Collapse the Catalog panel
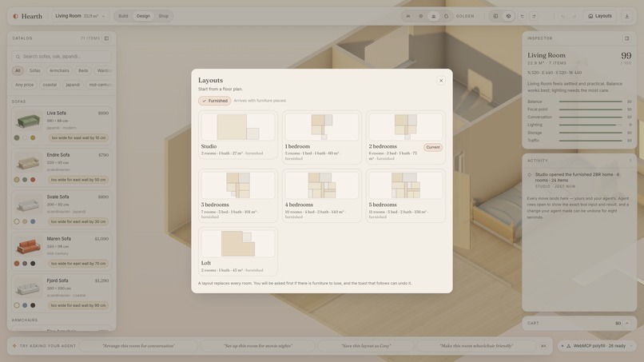 (x=106, y=38)
